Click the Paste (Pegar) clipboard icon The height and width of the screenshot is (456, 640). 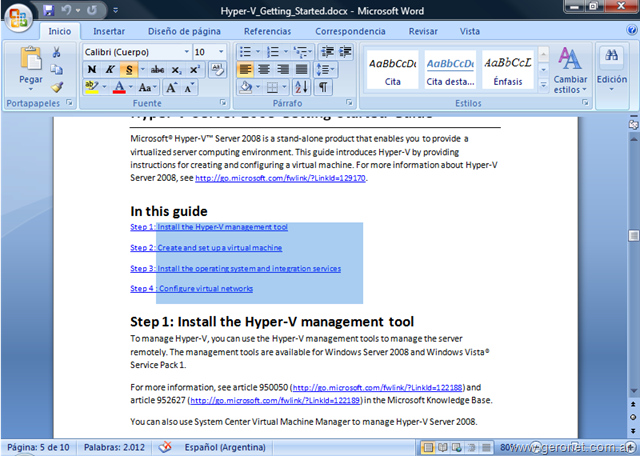pos(31,58)
